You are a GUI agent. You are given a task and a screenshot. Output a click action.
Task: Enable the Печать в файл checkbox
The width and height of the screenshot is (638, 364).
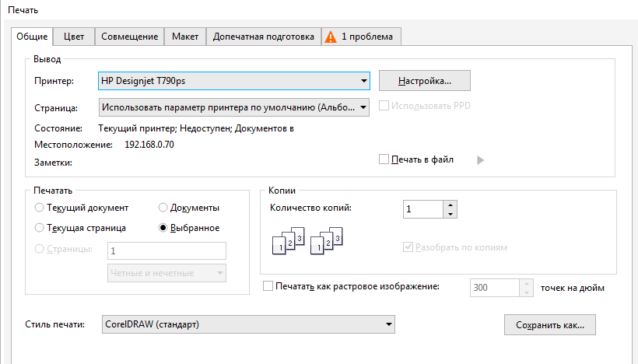coord(384,159)
